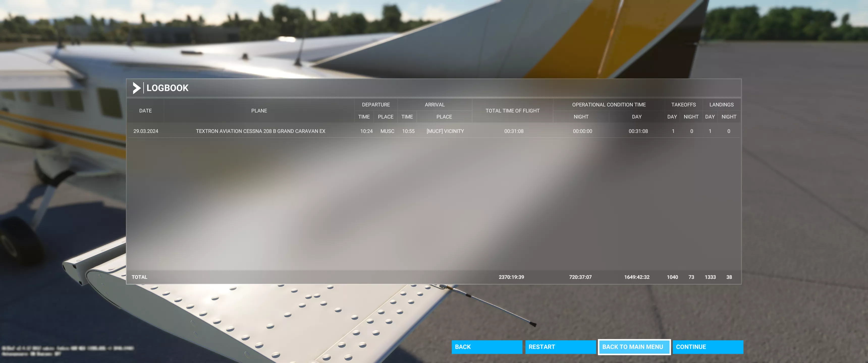Viewport: 868px width, 363px height.
Task: Click the takeoffs NIGHT subheader
Action: pyautogui.click(x=691, y=117)
